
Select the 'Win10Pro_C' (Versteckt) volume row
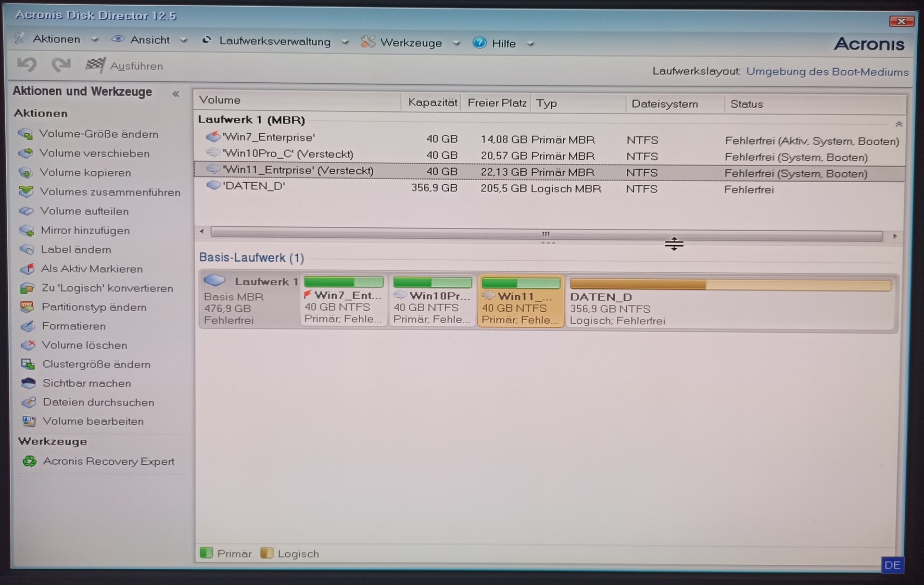(x=549, y=155)
